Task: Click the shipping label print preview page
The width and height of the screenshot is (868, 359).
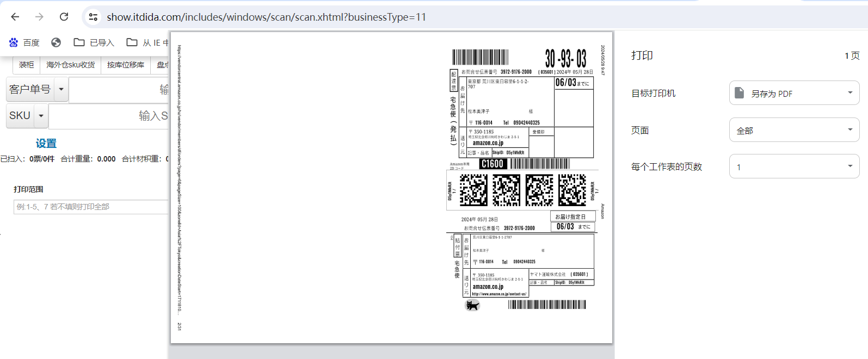Action: coord(391,188)
